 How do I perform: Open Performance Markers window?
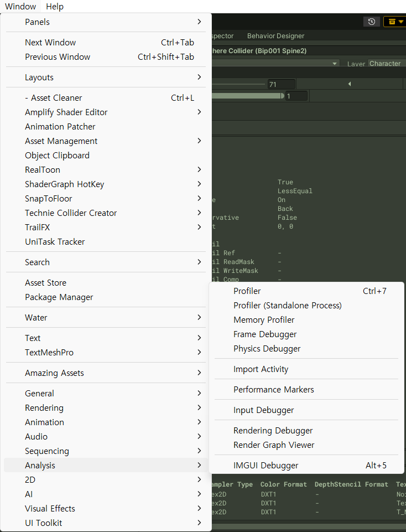pyautogui.click(x=306, y=390)
